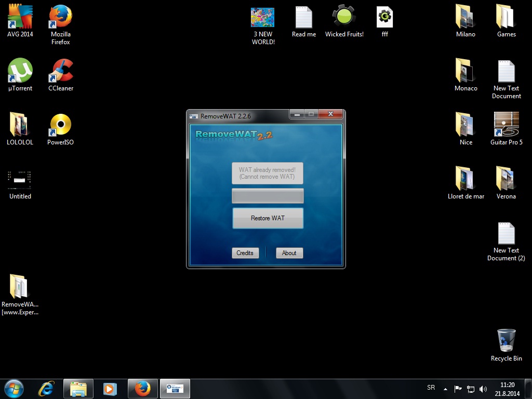Close the RemoveWAT 2.2.6 window
This screenshot has width=532, height=399.
(330, 114)
